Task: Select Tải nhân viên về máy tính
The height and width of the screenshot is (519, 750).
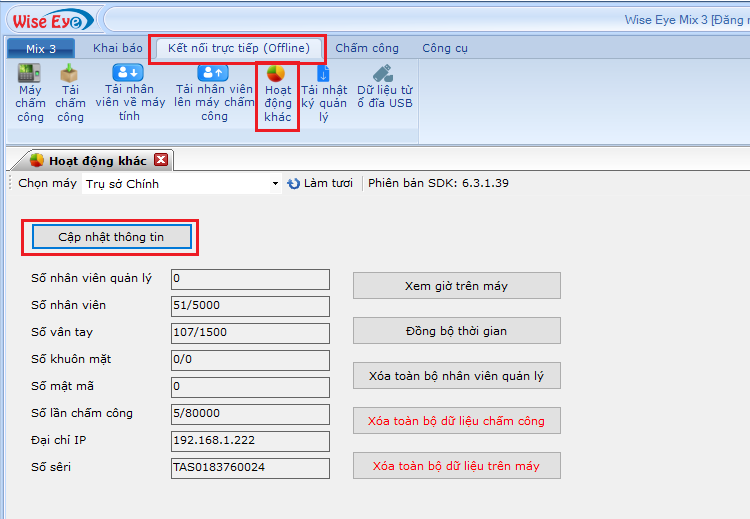Action: tap(129, 73)
